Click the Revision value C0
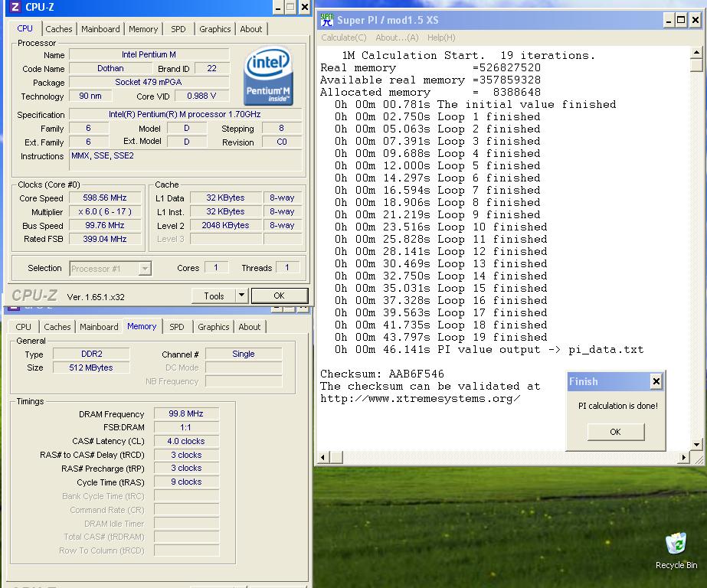 [x=282, y=142]
